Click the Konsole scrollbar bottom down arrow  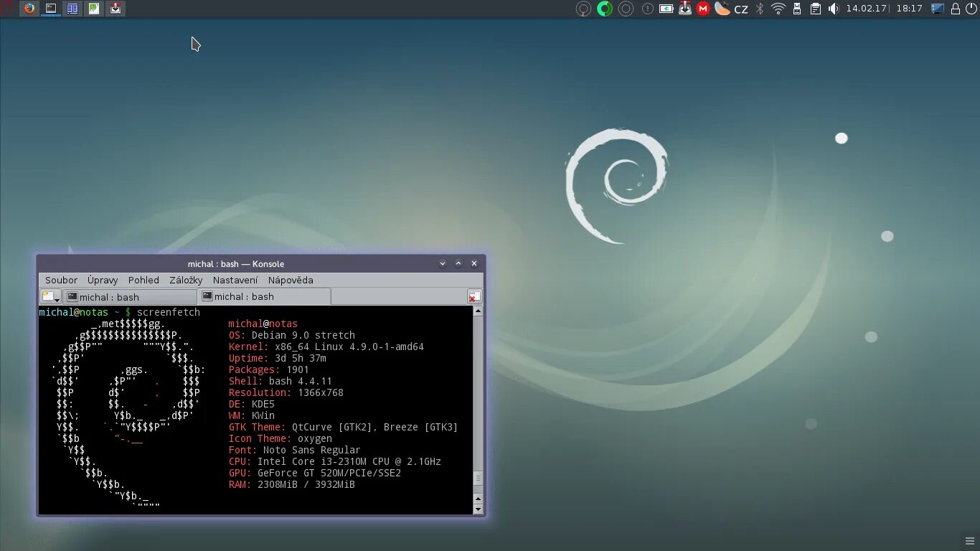click(479, 509)
